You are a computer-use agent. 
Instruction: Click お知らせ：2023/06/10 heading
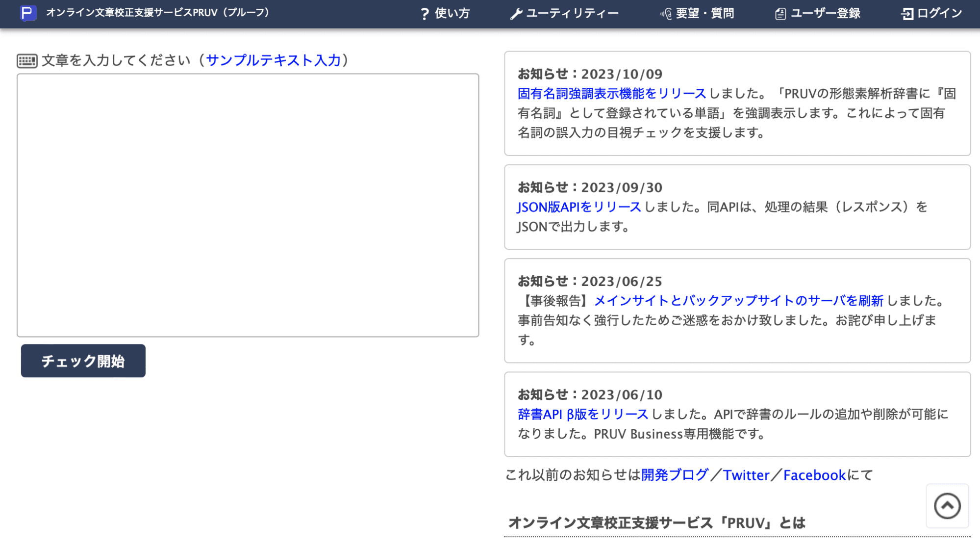coord(590,394)
